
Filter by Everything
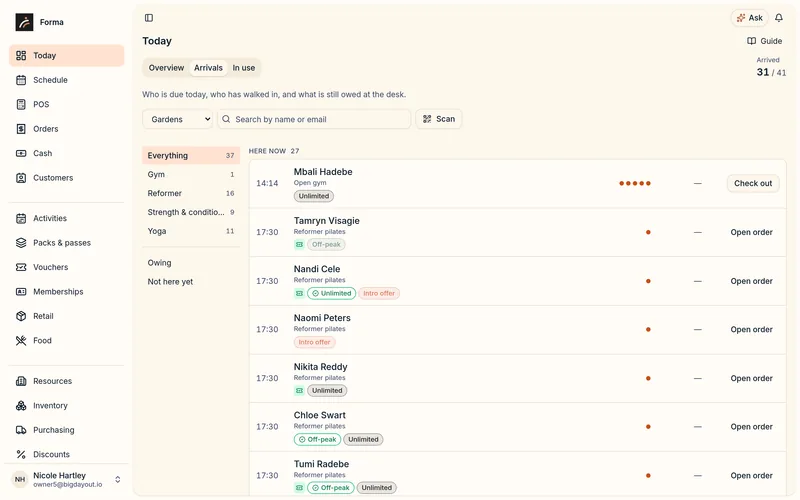coord(191,156)
